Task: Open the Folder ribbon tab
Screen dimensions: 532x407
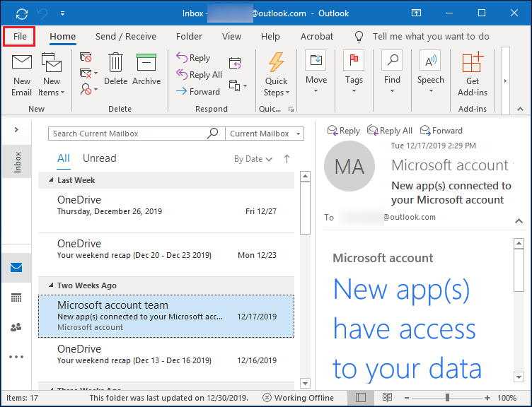Action: point(189,36)
